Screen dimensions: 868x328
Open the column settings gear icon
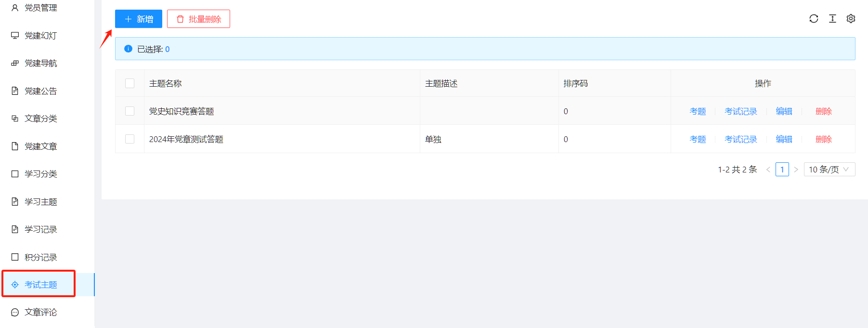coord(851,19)
